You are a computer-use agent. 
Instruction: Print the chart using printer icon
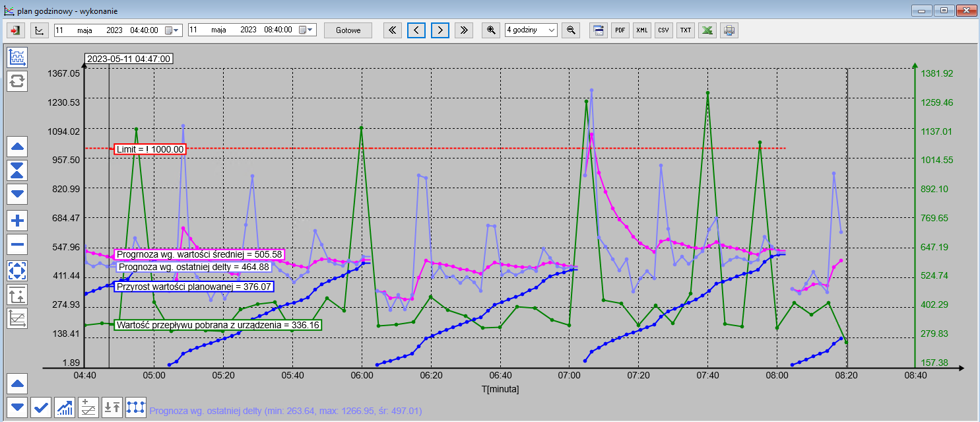pyautogui.click(x=729, y=30)
